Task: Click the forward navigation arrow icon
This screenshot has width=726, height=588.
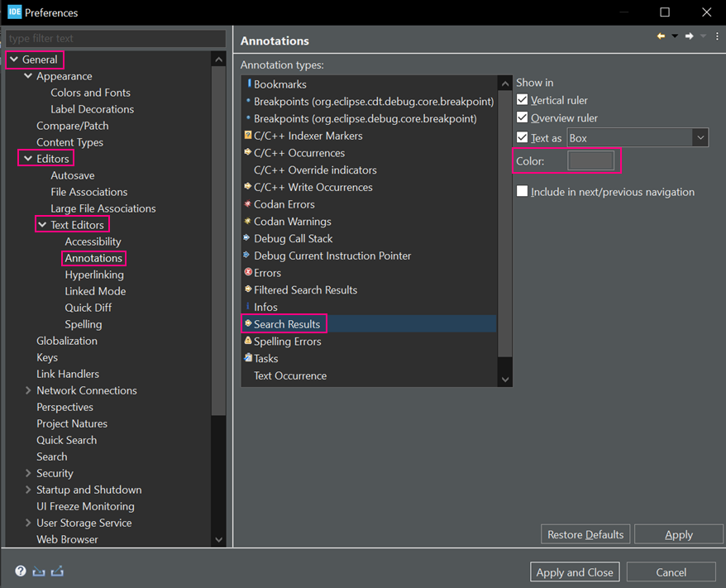Action: pyautogui.click(x=689, y=36)
